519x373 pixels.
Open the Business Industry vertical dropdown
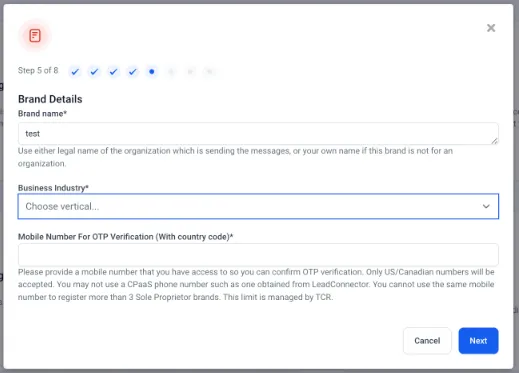coord(258,206)
